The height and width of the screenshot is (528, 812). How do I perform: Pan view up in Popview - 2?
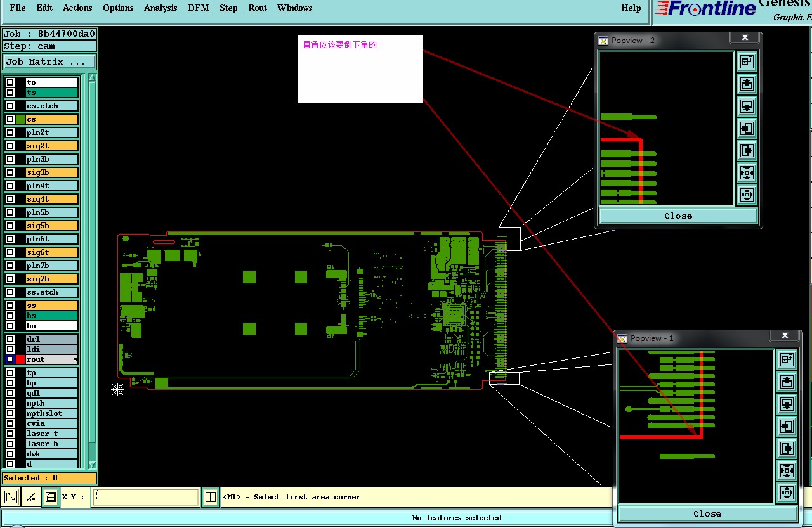(747, 84)
